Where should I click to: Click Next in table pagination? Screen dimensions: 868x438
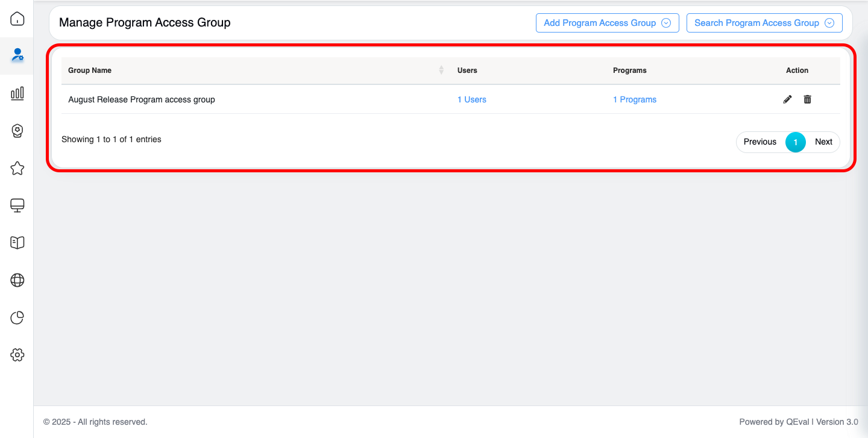tap(823, 142)
